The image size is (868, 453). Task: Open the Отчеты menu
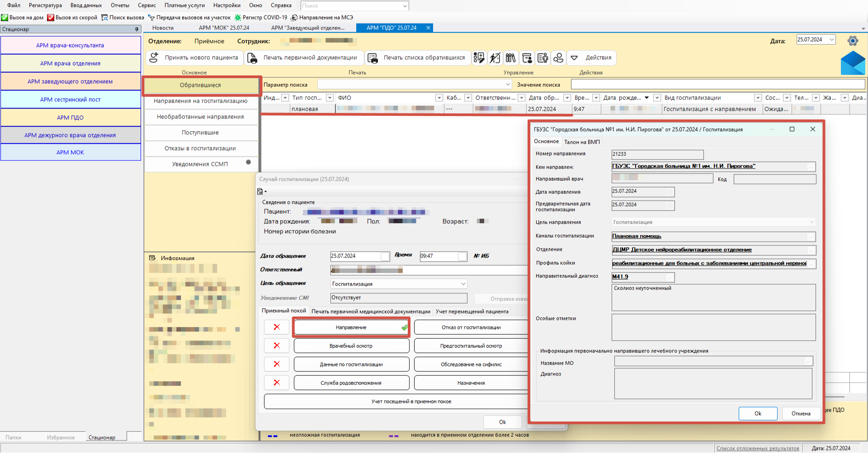tap(120, 5)
